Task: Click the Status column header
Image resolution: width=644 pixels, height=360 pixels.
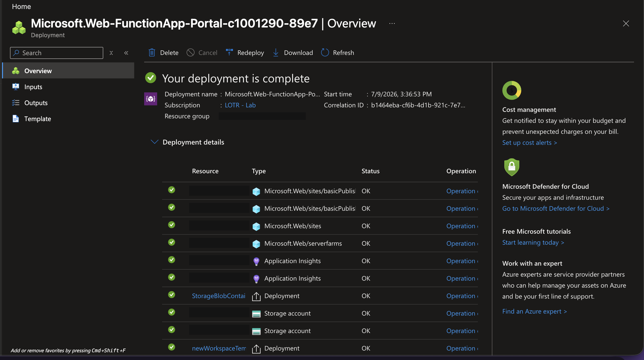Action: (370, 171)
